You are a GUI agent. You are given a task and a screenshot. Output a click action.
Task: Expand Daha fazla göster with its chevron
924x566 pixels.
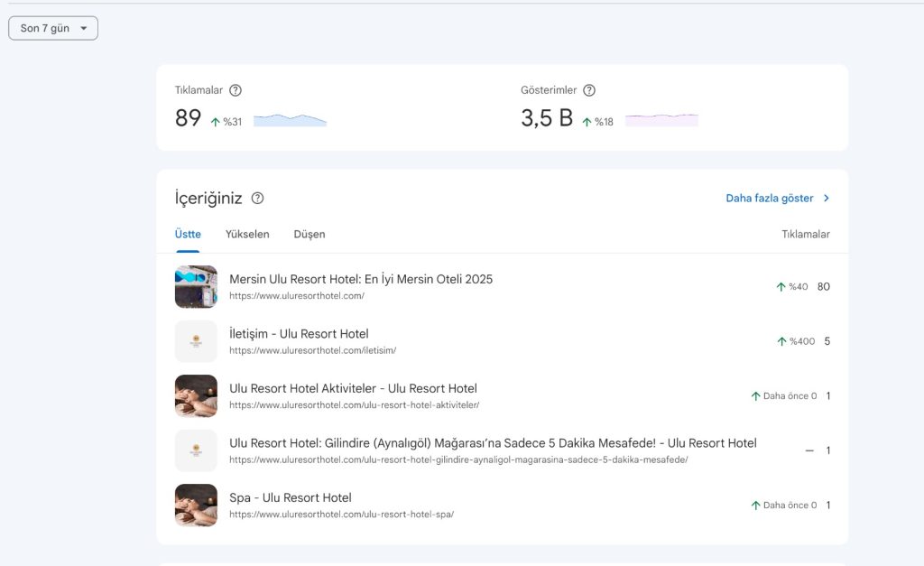828,198
